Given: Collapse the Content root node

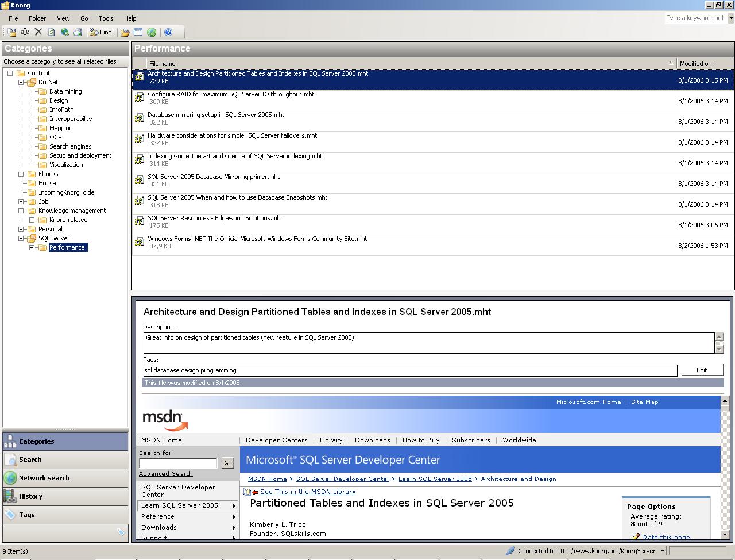Looking at the screenshot, I should (10, 73).
